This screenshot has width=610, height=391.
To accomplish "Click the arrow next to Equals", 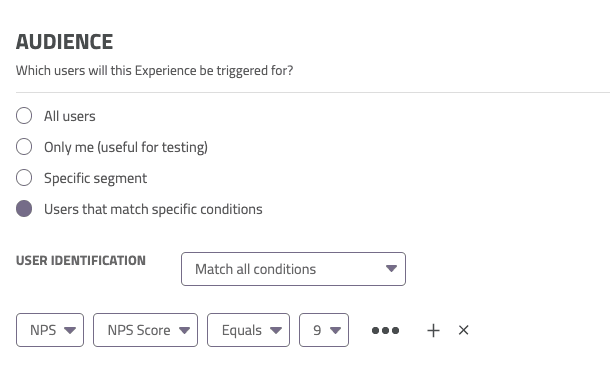I will [x=276, y=330].
